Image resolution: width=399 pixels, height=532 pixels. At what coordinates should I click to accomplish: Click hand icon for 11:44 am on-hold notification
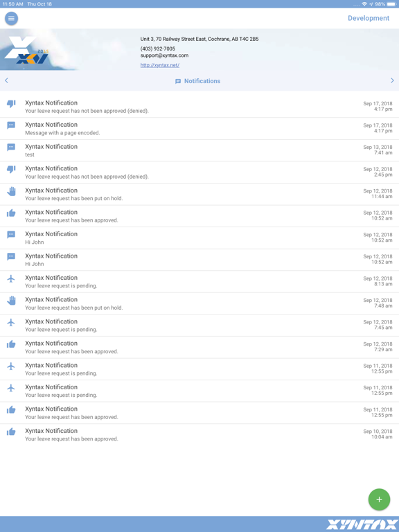pyautogui.click(x=11, y=191)
